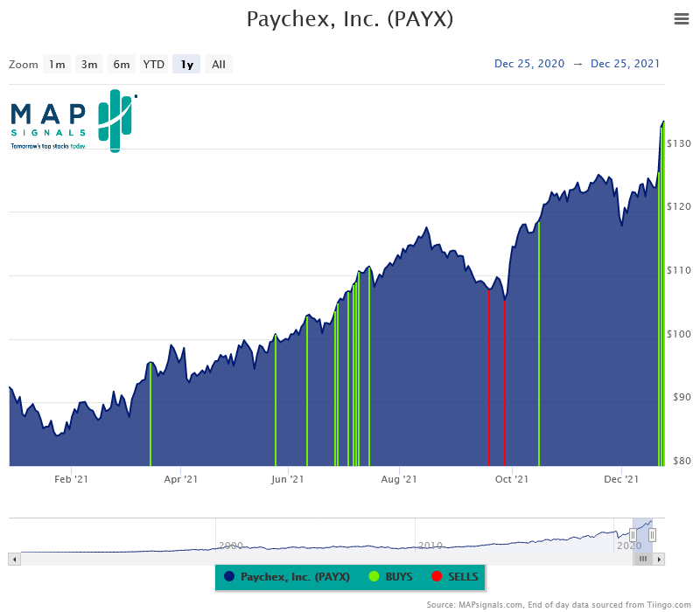
Task: Click the navigator scroll right arrow
Action: (x=659, y=560)
